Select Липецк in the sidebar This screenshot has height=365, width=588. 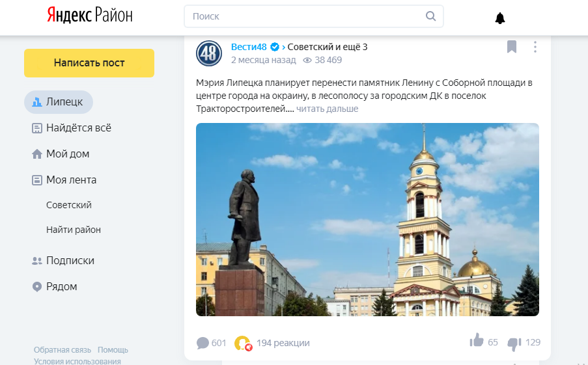pyautogui.click(x=59, y=102)
